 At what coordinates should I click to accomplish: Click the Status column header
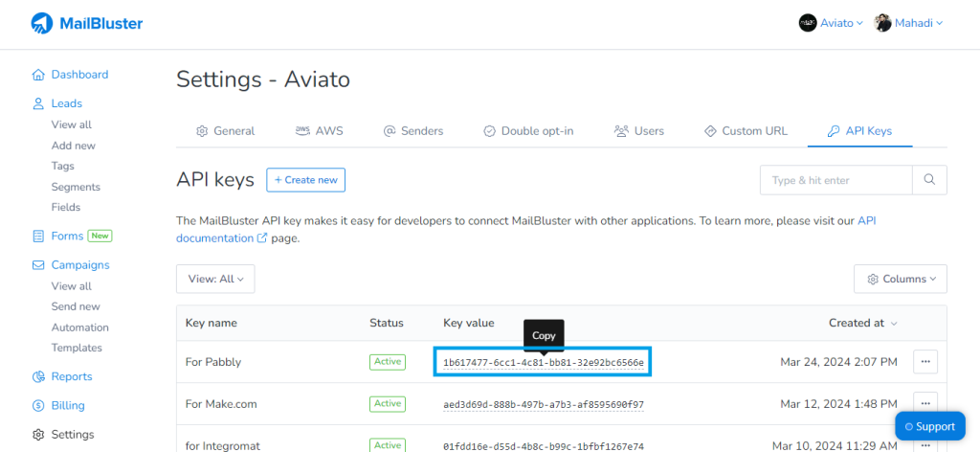tap(387, 324)
